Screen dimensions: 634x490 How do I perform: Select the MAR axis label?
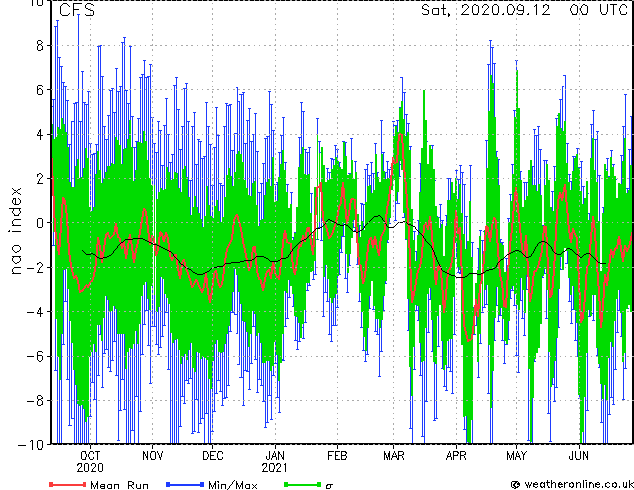(394, 456)
